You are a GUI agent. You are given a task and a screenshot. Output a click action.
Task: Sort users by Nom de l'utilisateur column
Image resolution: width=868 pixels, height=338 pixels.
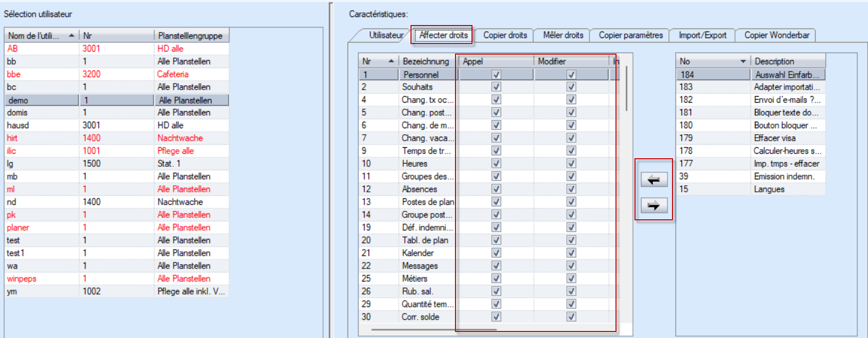click(40, 36)
